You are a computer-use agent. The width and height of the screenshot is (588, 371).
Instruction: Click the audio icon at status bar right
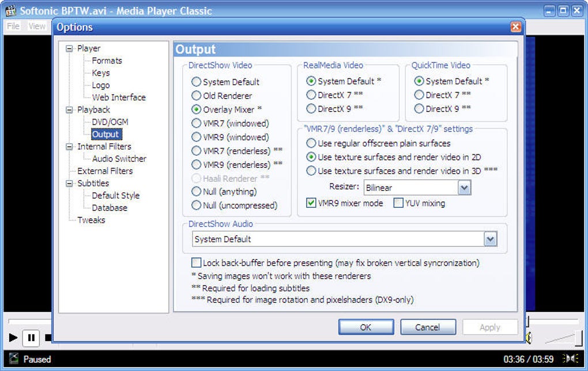click(570, 359)
